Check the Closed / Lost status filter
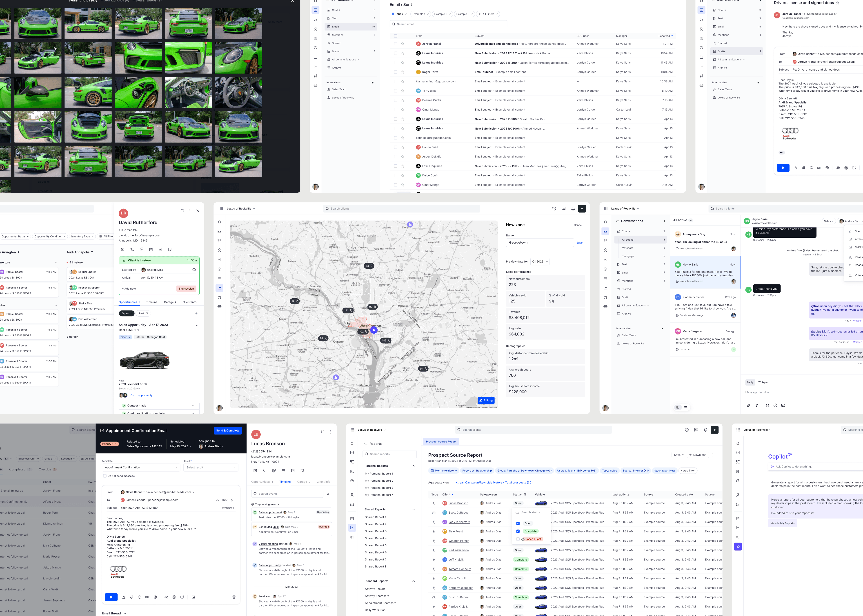Screen dimensions: 863x616 (x=518, y=539)
